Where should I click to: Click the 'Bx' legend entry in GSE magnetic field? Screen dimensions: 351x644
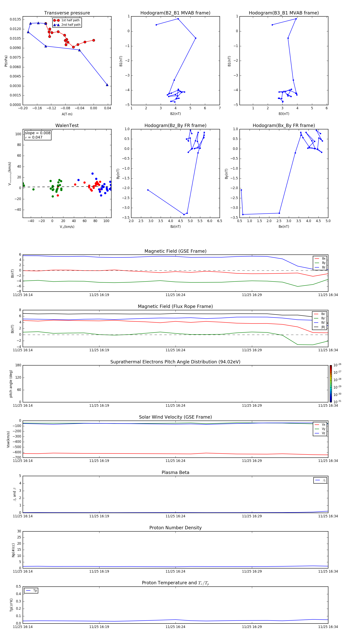[320, 259]
